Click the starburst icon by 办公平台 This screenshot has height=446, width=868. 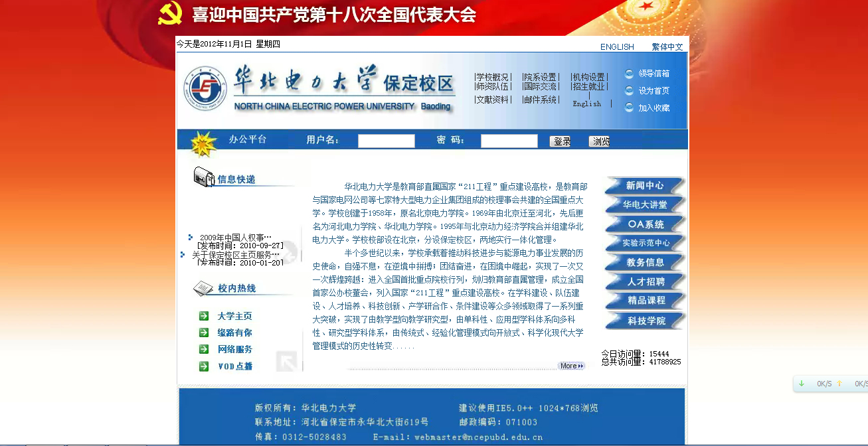pyautogui.click(x=203, y=143)
